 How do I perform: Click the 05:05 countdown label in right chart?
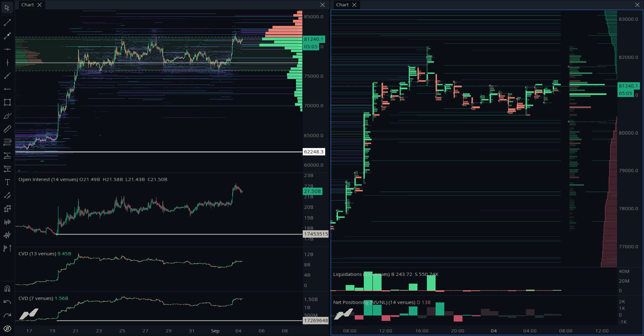tap(626, 94)
